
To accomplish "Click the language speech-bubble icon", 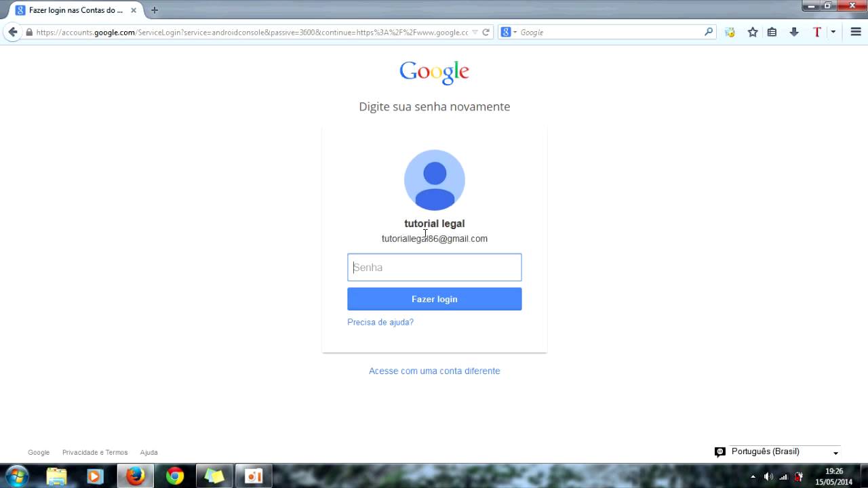I will pyautogui.click(x=720, y=452).
